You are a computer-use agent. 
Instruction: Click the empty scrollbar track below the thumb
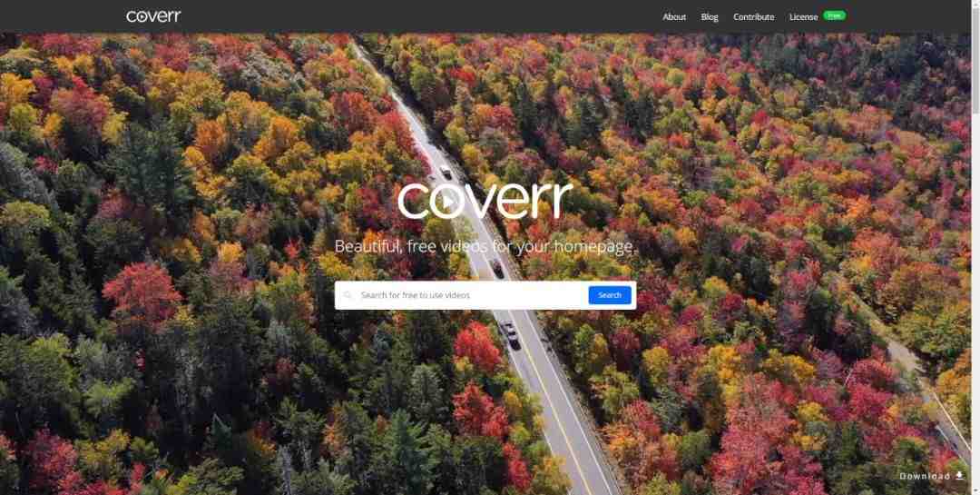[x=975, y=301]
